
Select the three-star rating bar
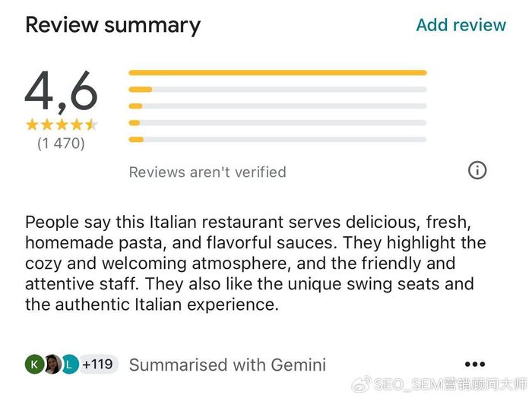click(x=277, y=106)
